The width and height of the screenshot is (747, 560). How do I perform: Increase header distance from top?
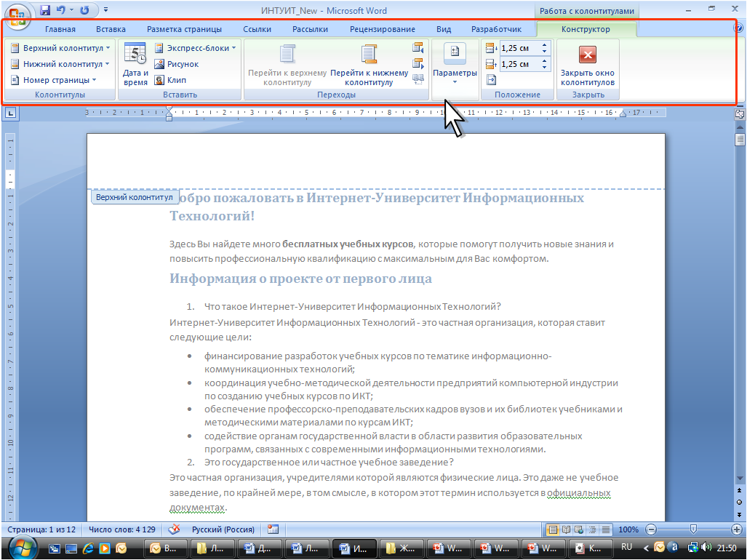pos(545,45)
